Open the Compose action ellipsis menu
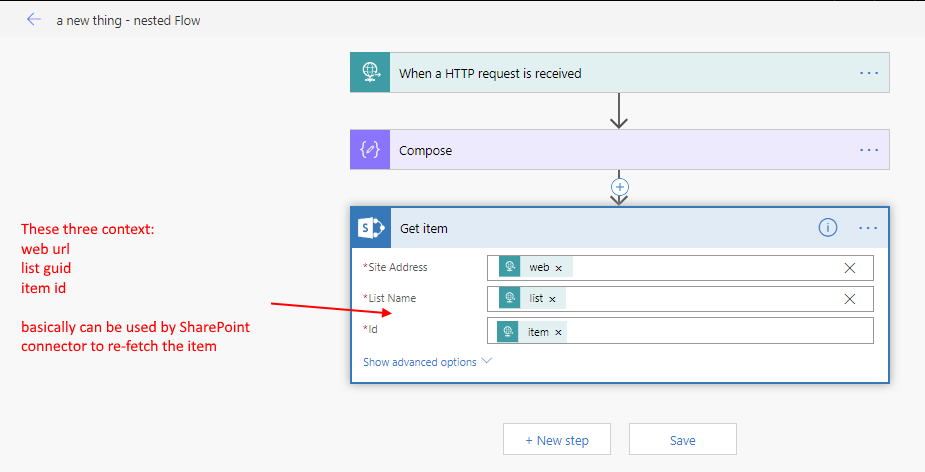 click(x=868, y=150)
